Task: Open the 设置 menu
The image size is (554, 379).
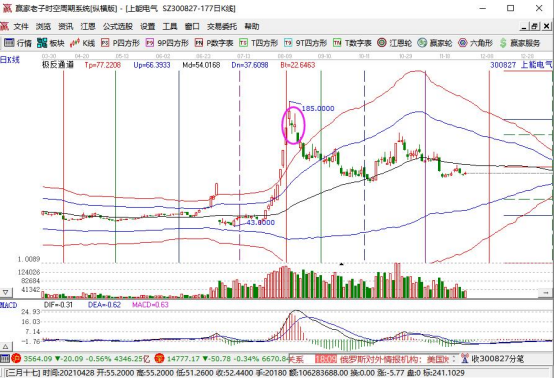Action: tap(148, 26)
